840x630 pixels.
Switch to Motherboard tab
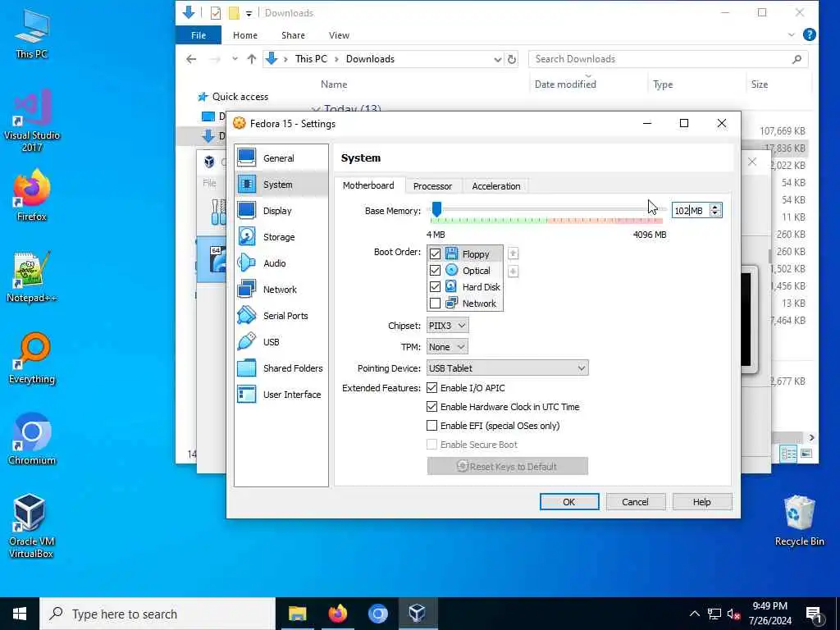click(x=368, y=185)
